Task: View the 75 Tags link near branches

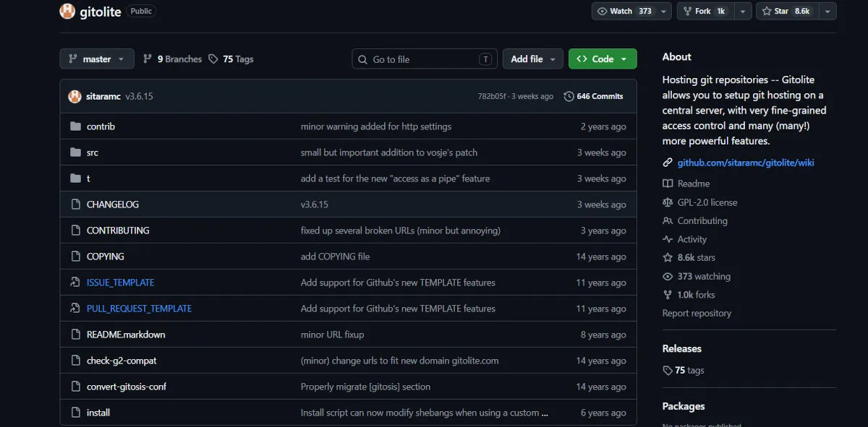Action: tap(231, 59)
